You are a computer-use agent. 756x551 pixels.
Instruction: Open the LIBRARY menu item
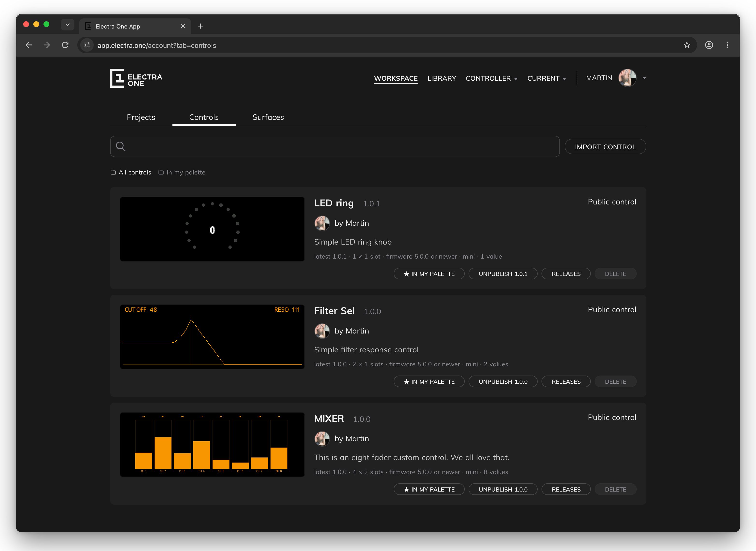[442, 78]
